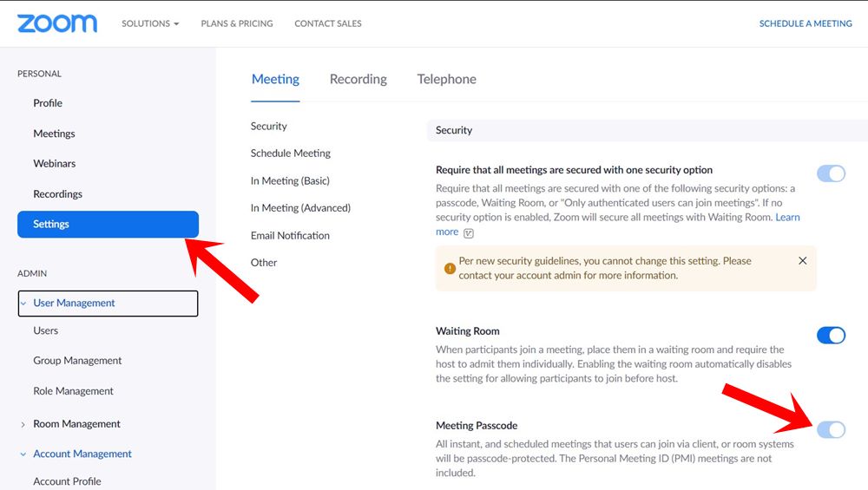Click the Meeting Passcode setting title
The height and width of the screenshot is (490, 868).
pyautogui.click(x=476, y=425)
